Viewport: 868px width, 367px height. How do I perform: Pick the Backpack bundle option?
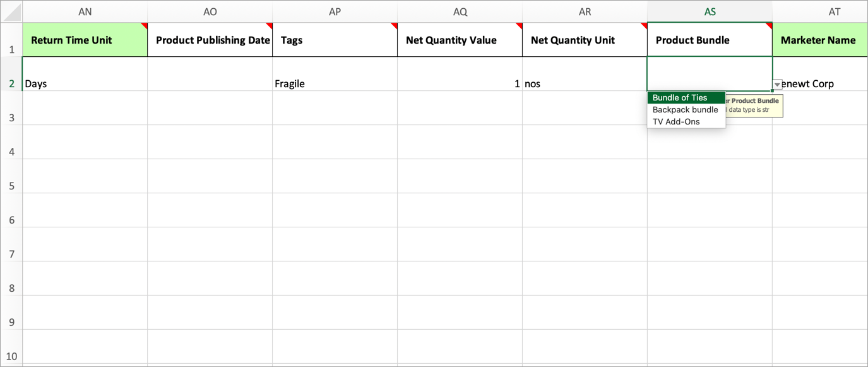click(x=686, y=110)
